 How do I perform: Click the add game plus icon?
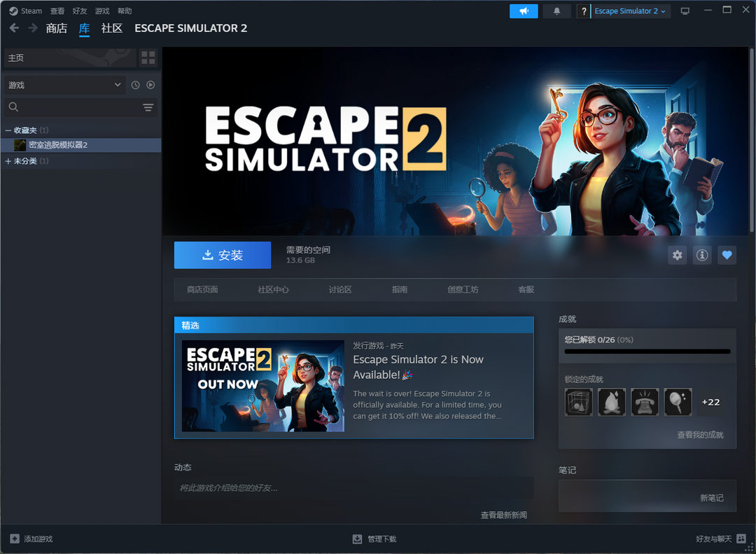pyautogui.click(x=15, y=539)
